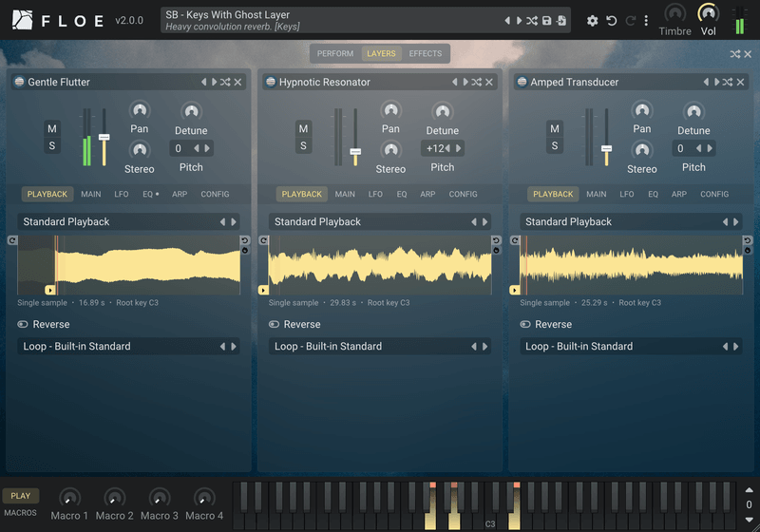Open the MAIN tab of Gentle Flutter

(x=91, y=194)
